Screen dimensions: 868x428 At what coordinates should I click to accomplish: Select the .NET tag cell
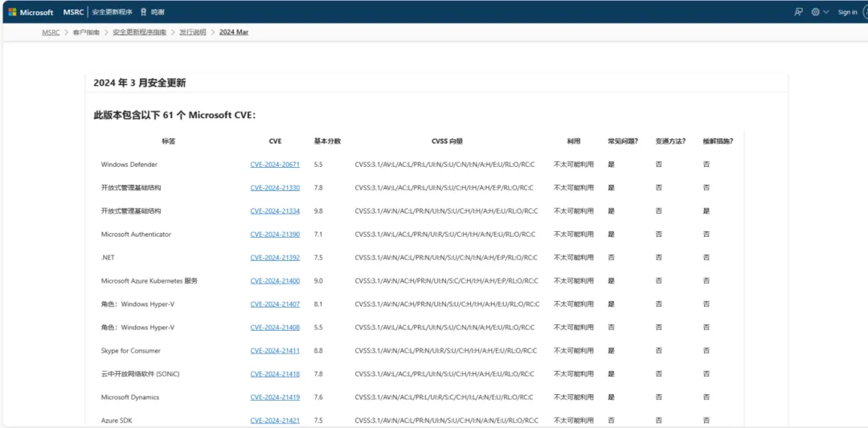point(108,257)
